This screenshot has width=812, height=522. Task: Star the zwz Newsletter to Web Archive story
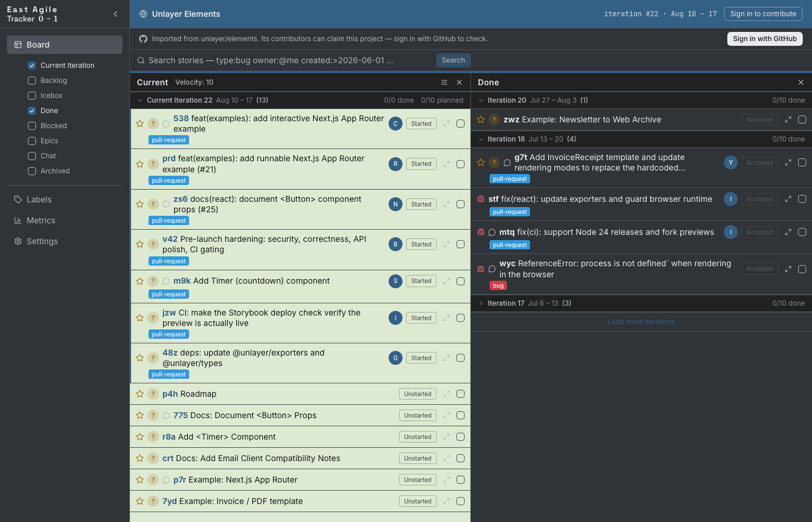pyautogui.click(x=481, y=119)
